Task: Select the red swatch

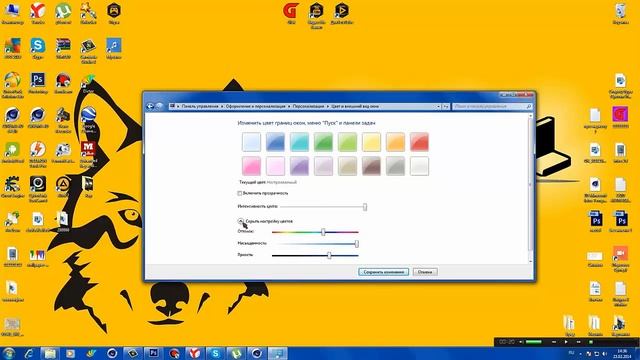Action: pyautogui.click(x=419, y=142)
